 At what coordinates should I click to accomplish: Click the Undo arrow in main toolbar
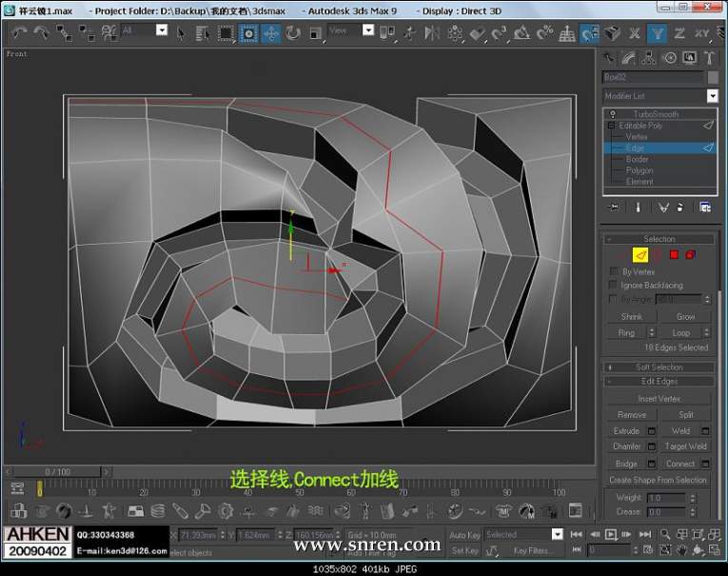19,32
